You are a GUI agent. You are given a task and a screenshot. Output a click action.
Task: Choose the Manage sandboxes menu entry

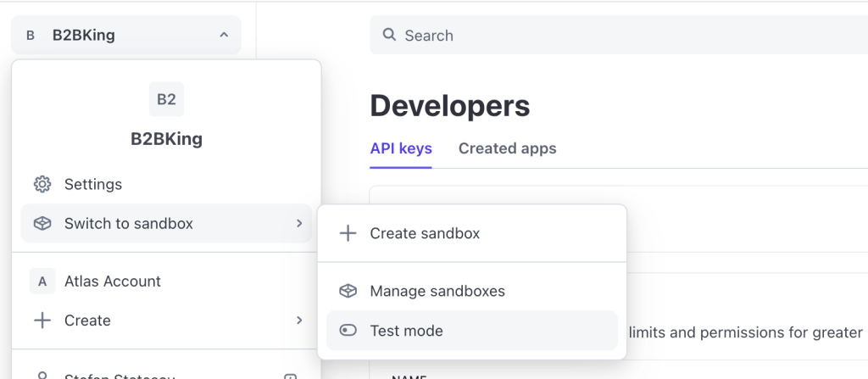point(437,291)
